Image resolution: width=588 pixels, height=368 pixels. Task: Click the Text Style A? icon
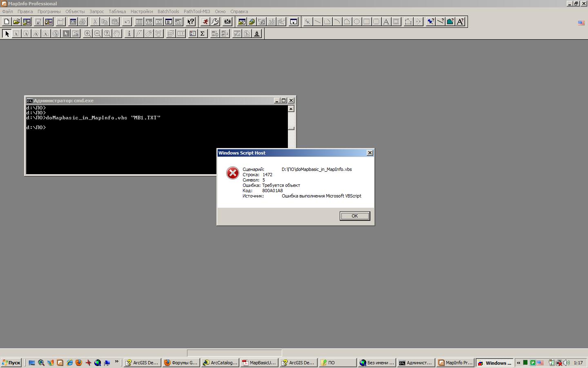[460, 22]
